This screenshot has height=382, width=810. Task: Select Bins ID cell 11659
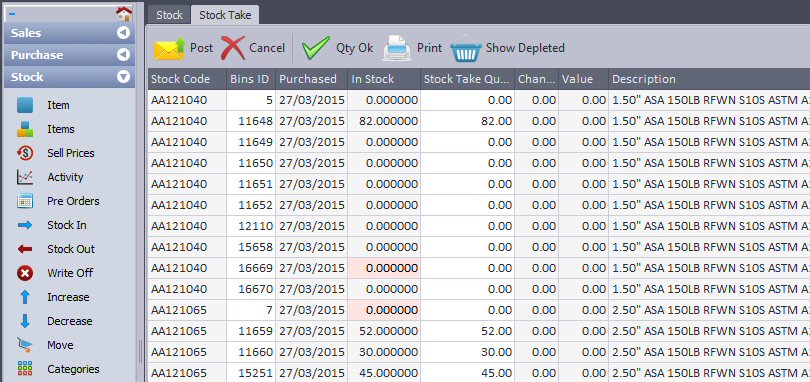click(251, 331)
